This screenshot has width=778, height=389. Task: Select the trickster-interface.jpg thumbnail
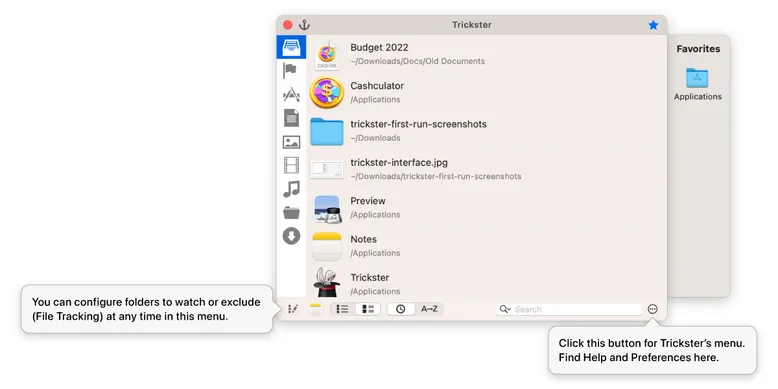326,169
